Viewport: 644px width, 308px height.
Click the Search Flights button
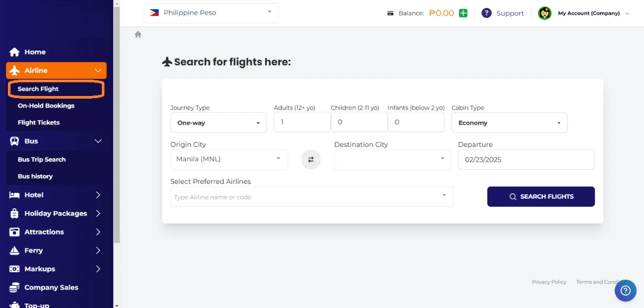tap(541, 197)
